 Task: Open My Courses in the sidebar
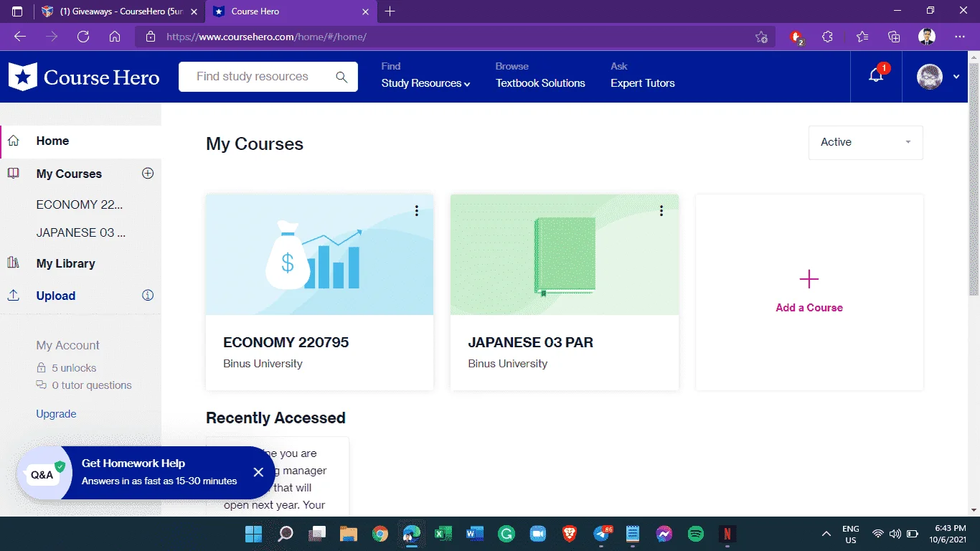click(69, 174)
